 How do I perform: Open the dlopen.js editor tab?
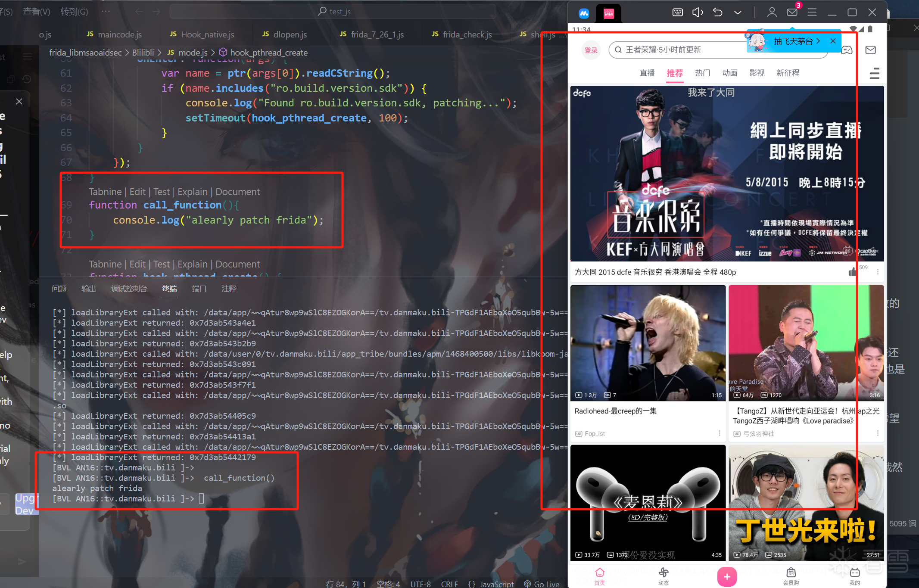tap(290, 34)
